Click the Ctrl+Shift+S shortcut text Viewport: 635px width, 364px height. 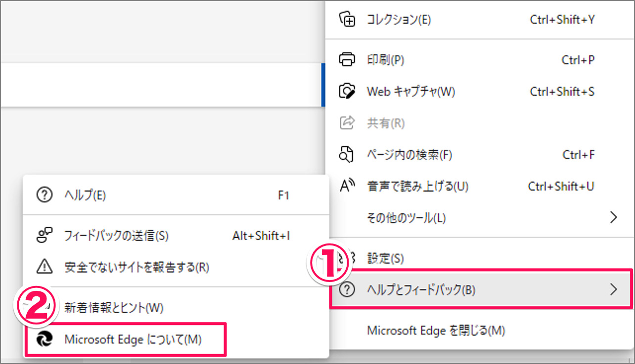(562, 91)
